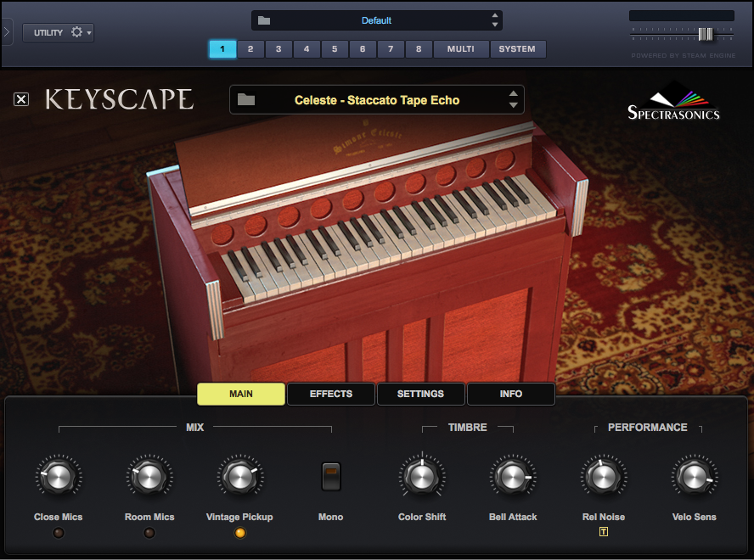
Task: Click the Velo Sens label
Action: [x=695, y=517]
